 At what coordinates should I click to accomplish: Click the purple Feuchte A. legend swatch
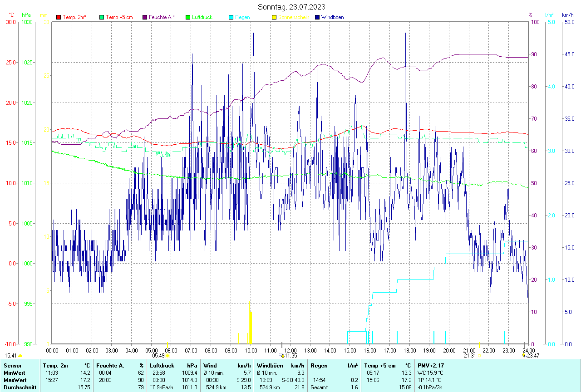pos(145,17)
